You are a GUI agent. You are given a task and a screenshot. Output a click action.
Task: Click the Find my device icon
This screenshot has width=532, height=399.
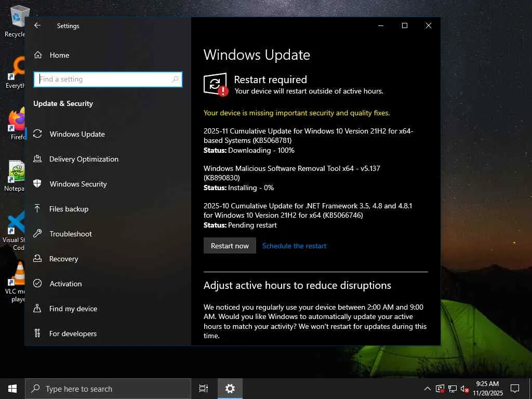37,309
